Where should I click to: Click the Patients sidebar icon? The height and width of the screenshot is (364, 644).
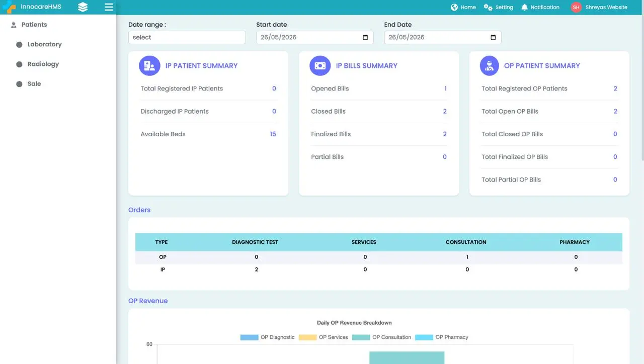pyautogui.click(x=14, y=25)
